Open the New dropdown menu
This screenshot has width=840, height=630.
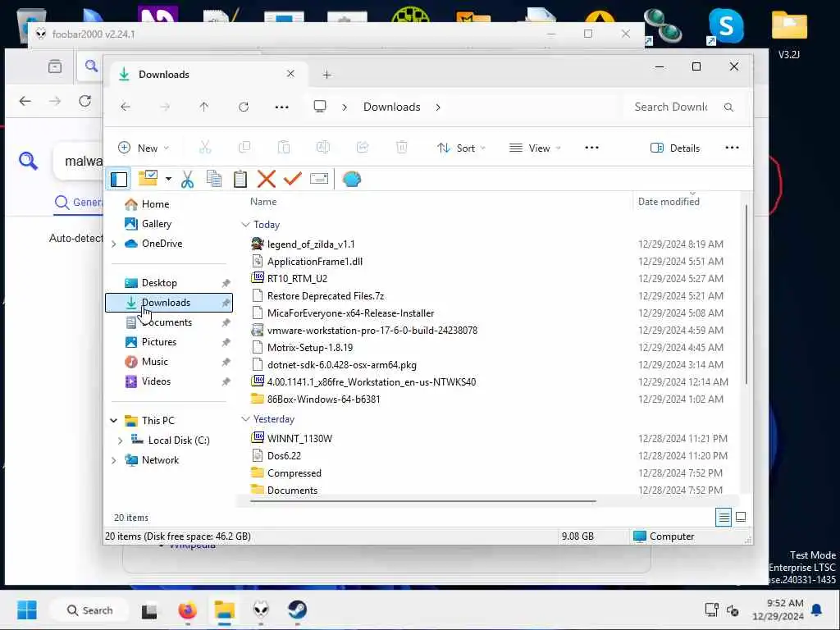[x=144, y=148]
